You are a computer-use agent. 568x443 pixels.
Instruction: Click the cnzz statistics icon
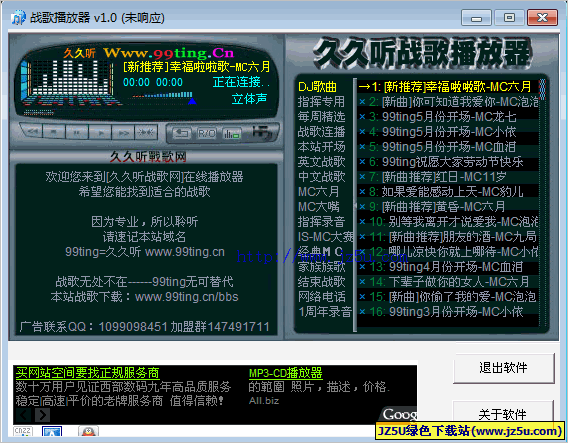(23, 431)
